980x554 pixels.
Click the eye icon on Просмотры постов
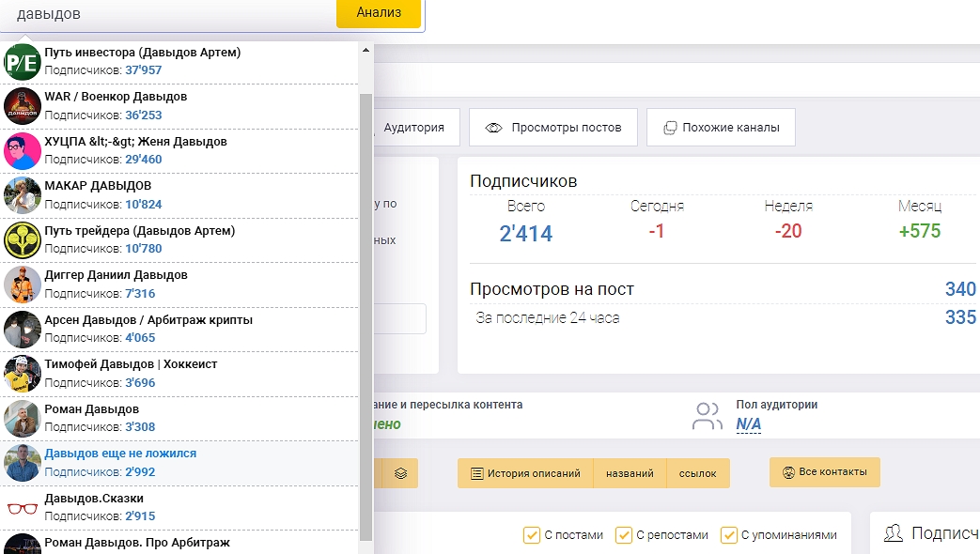click(x=490, y=127)
